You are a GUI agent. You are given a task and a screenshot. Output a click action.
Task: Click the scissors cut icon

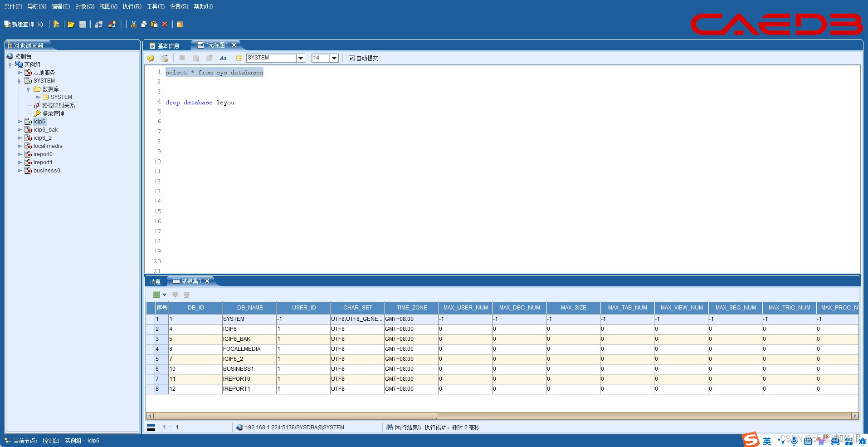click(134, 24)
